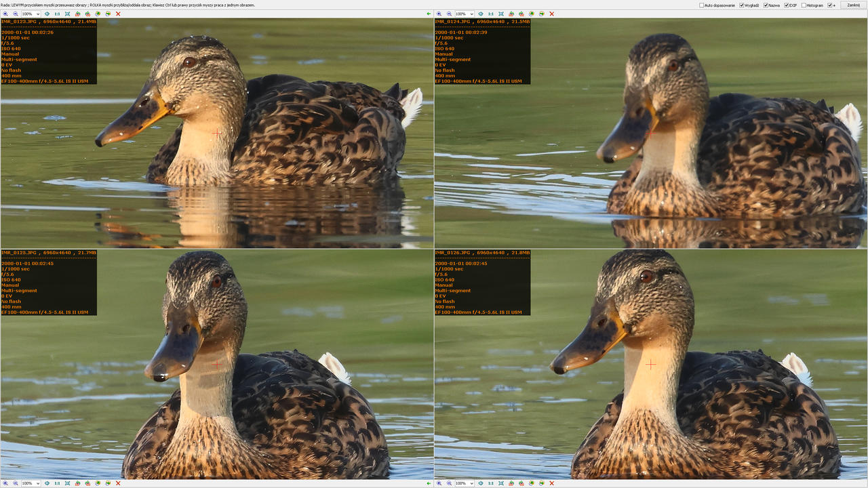Delete IMR_0123.JPG with the red X

coord(118,14)
